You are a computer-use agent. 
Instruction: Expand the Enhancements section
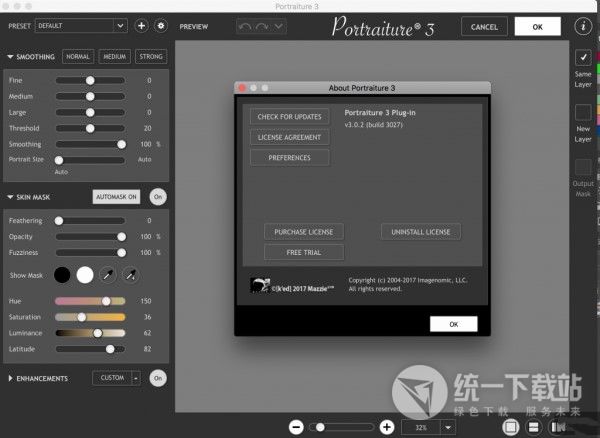point(10,378)
